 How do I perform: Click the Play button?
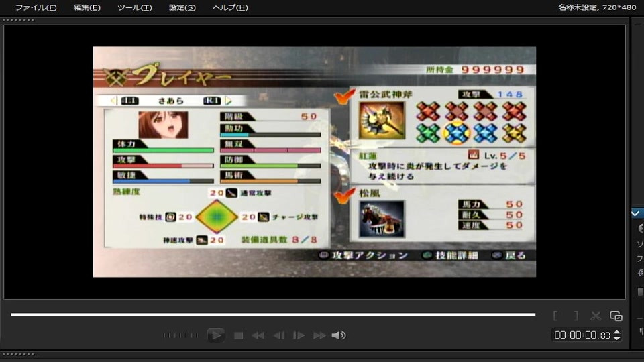tap(215, 335)
